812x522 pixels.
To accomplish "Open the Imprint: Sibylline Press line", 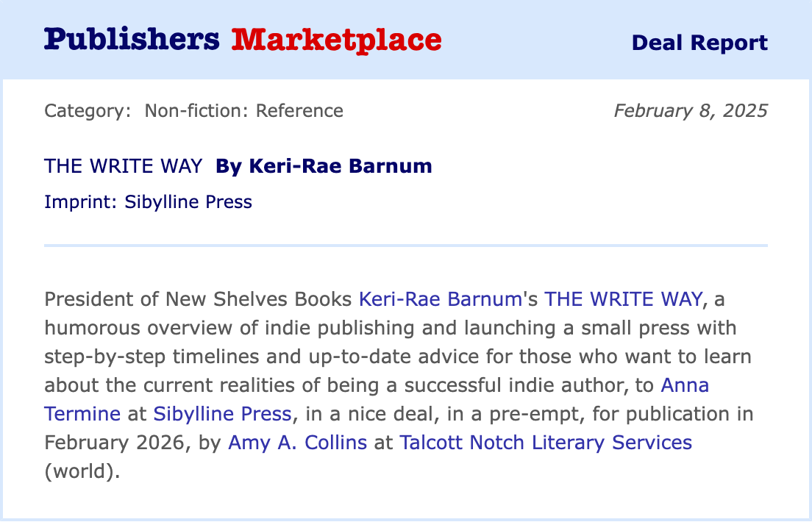I will point(148,201).
